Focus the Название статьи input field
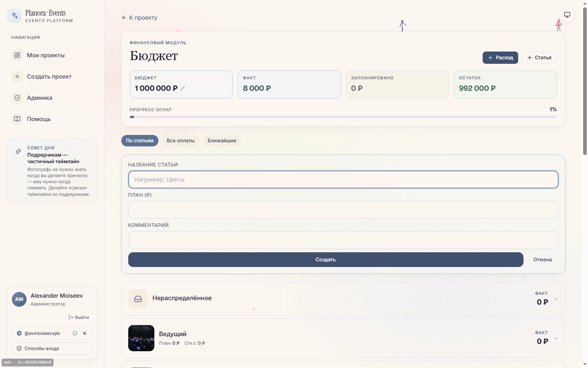This screenshot has height=368, width=588. tap(343, 180)
